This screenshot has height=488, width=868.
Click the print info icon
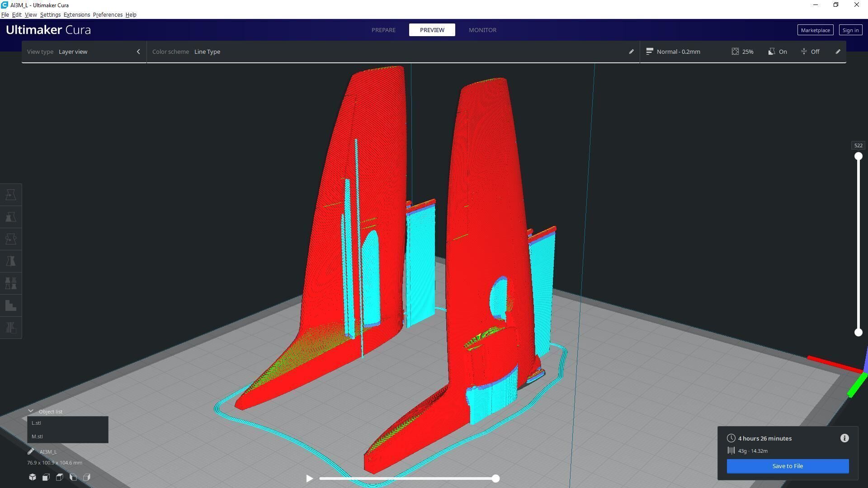(844, 438)
